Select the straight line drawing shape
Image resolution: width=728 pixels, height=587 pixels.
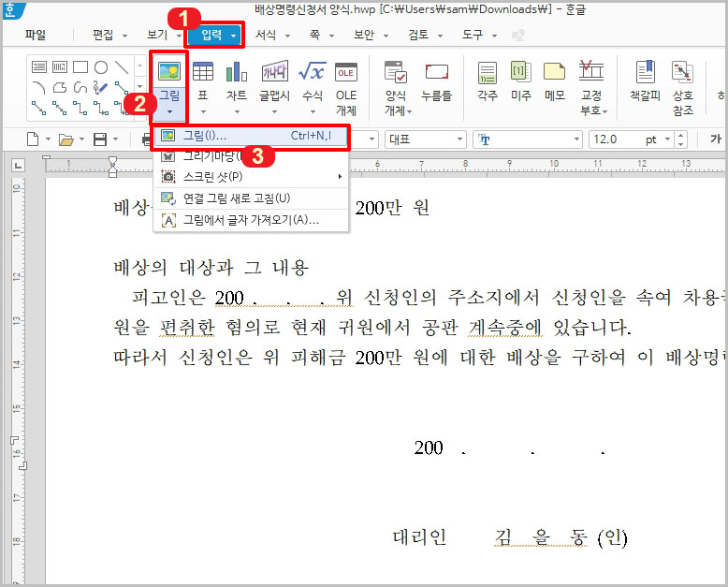(122, 67)
